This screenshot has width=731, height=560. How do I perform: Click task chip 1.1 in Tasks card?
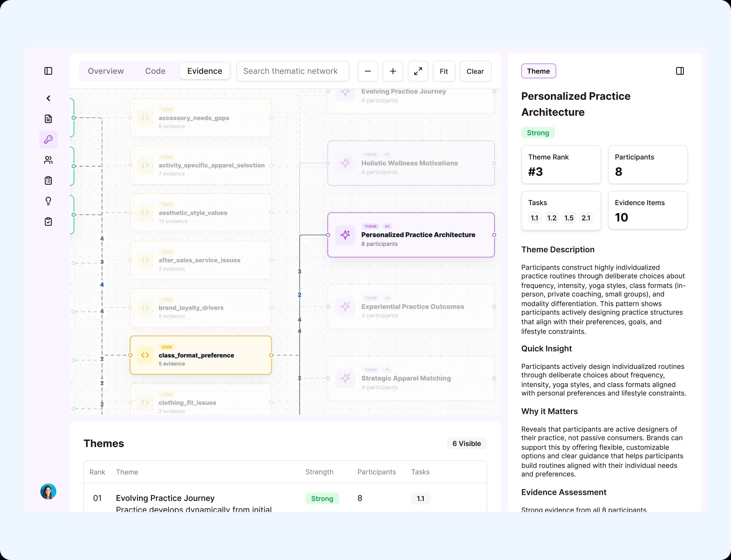pyautogui.click(x=535, y=218)
